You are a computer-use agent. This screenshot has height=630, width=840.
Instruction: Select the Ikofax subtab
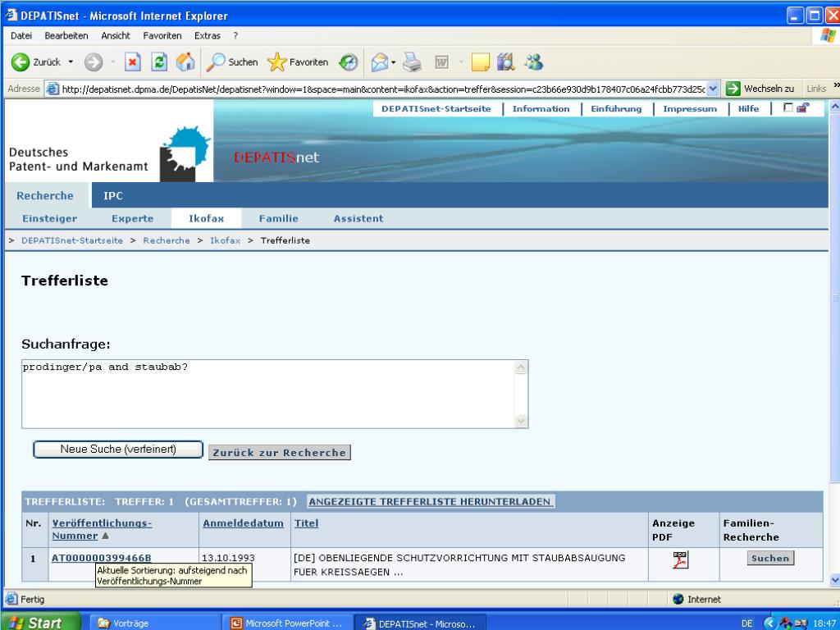[206, 218]
